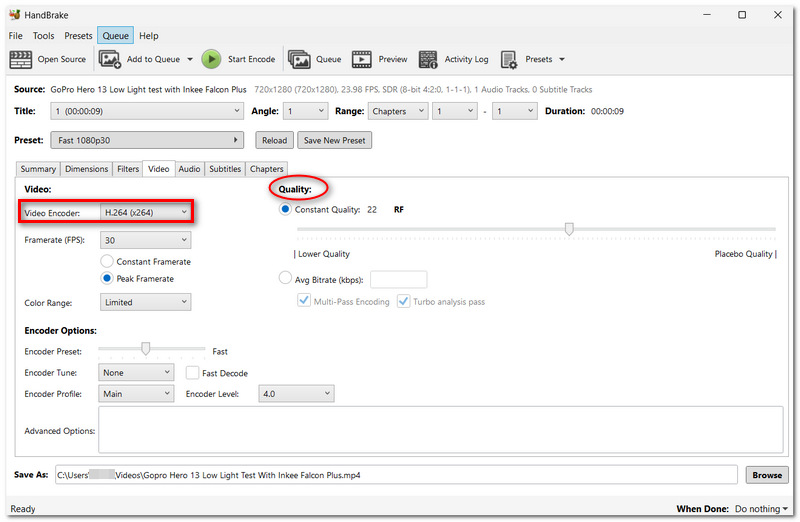
Task: Open the Activity Log icon
Action: click(x=428, y=59)
